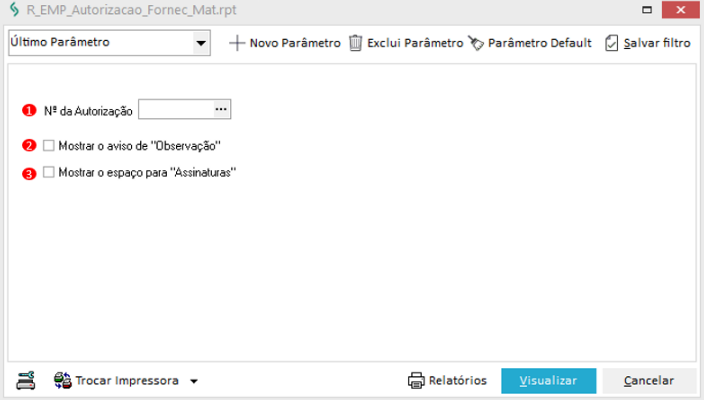Click the brush icon for Parâmetro Default
The height and width of the screenshot is (400, 704).
476,43
